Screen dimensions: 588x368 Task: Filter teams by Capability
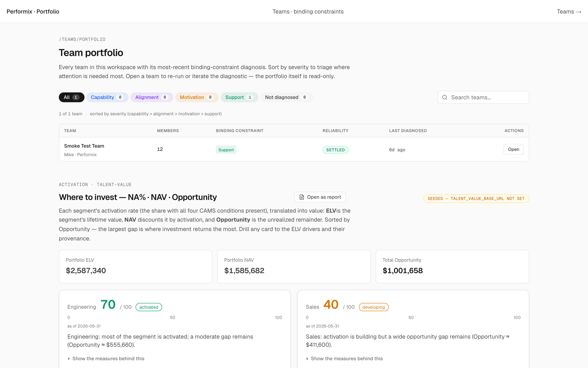107,97
